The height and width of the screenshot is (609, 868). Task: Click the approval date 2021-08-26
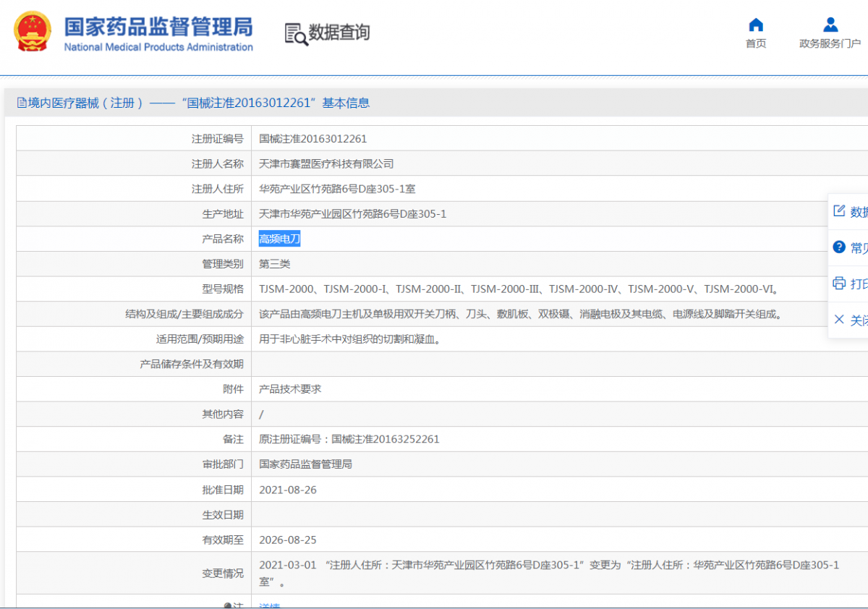[x=288, y=490]
